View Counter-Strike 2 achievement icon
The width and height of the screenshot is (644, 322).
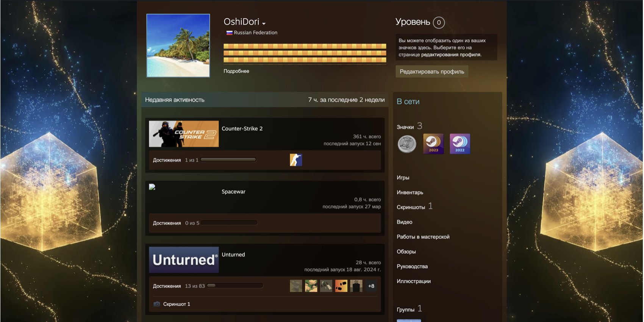coord(296,160)
